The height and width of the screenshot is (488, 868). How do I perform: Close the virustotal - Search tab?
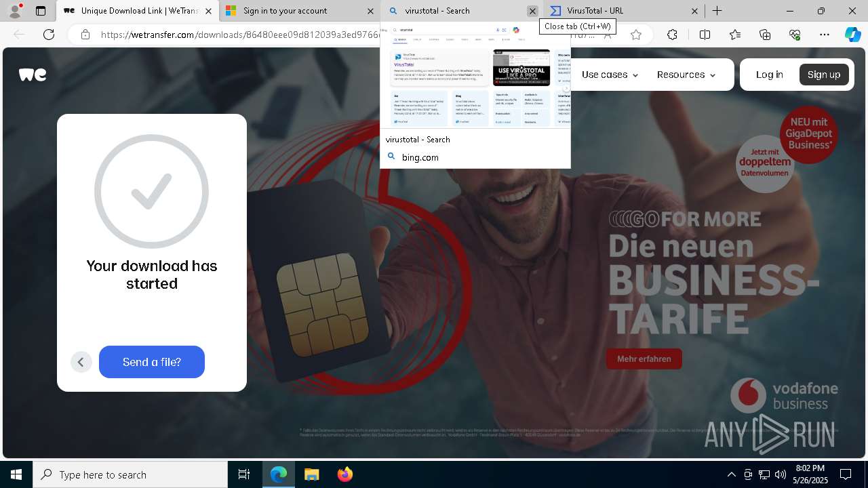pos(532,11)
